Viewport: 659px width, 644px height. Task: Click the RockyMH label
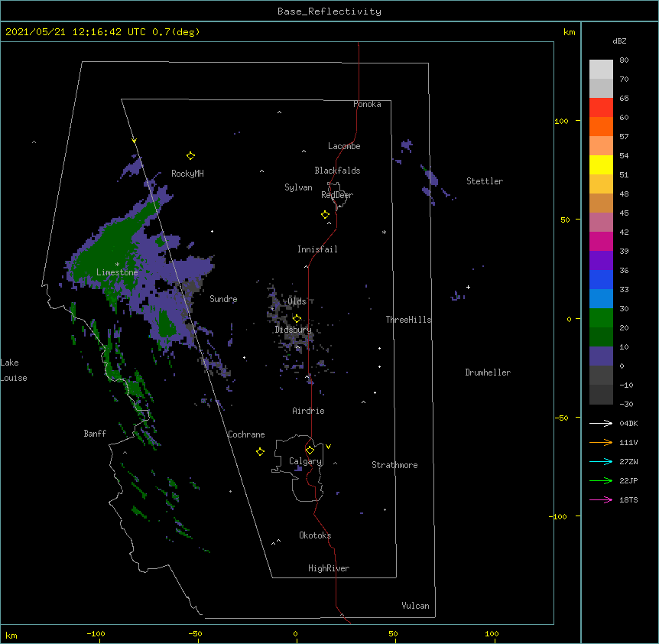point(187,174)
